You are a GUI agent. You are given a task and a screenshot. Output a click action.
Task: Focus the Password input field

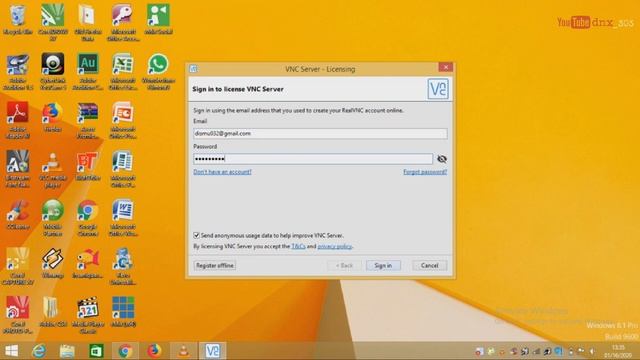(x=313, y=159)
